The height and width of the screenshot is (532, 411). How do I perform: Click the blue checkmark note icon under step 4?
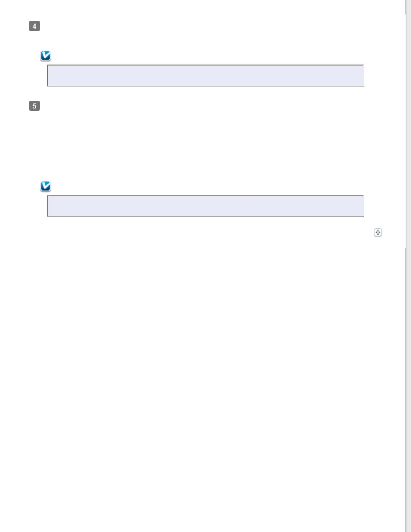(x=46, y=56)
